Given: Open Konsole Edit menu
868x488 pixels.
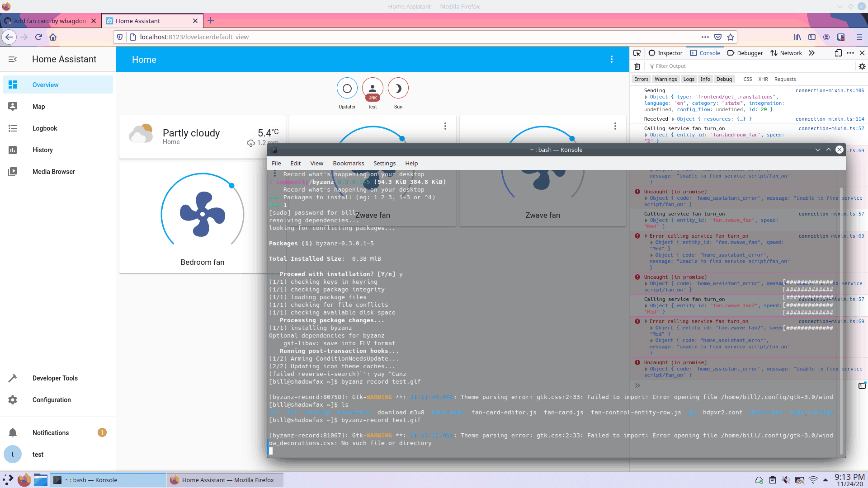Looking at the screenshot, I should 296,164.
